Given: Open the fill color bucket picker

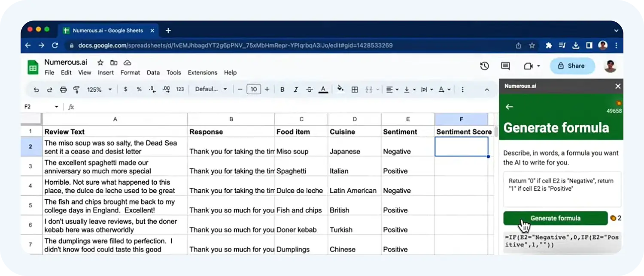Looking at the screenshot, I should click(x=340, y=89).
